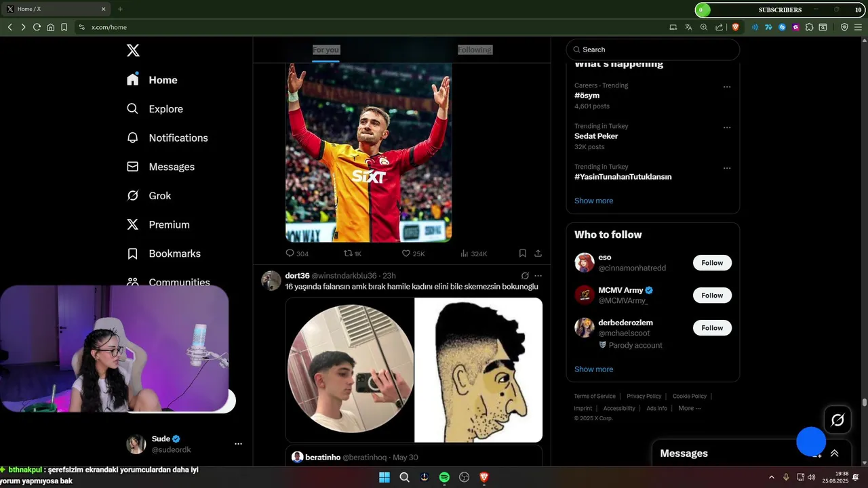Open the Windows Start menu

pos(384,477)
